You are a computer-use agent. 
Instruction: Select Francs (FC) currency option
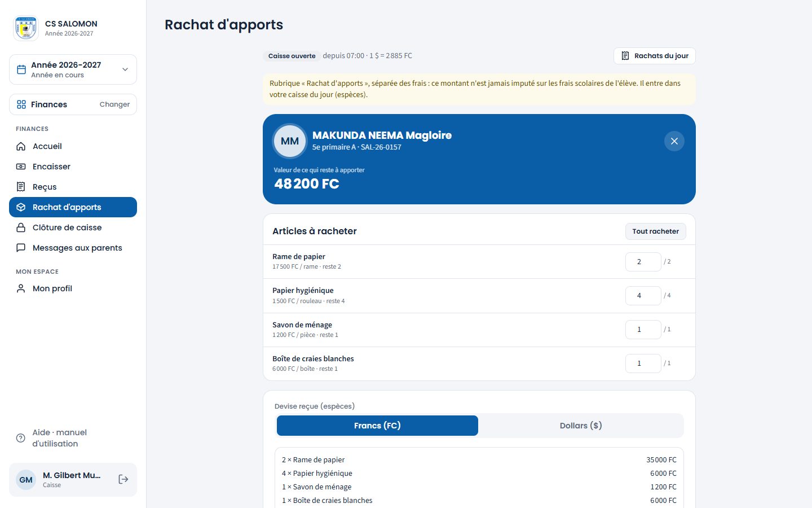click(x=377, y=426)
